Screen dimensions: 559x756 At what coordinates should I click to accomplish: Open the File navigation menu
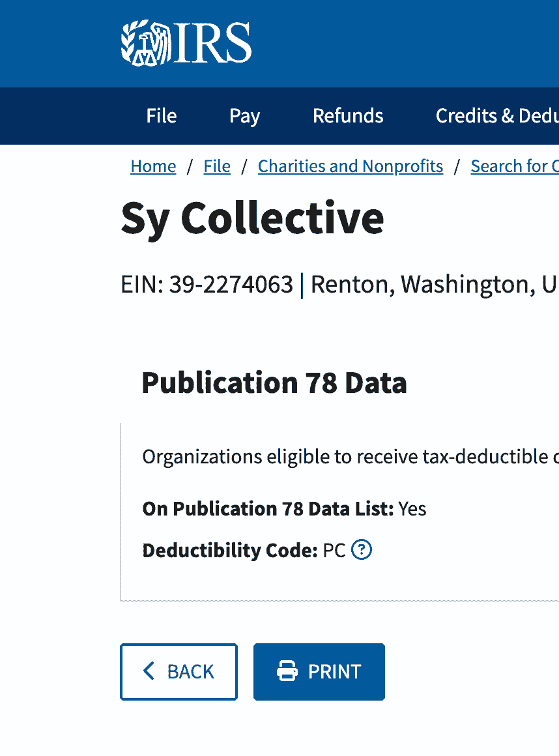(x=162, y=116)
